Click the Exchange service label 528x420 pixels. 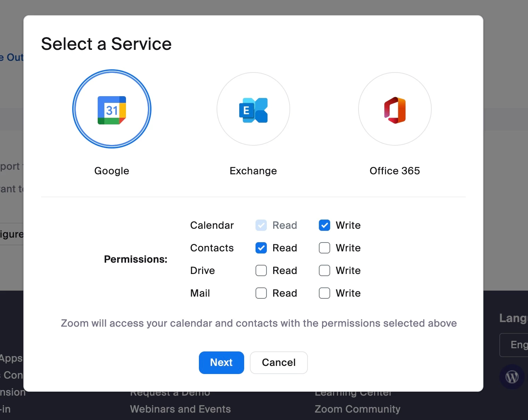253,171
